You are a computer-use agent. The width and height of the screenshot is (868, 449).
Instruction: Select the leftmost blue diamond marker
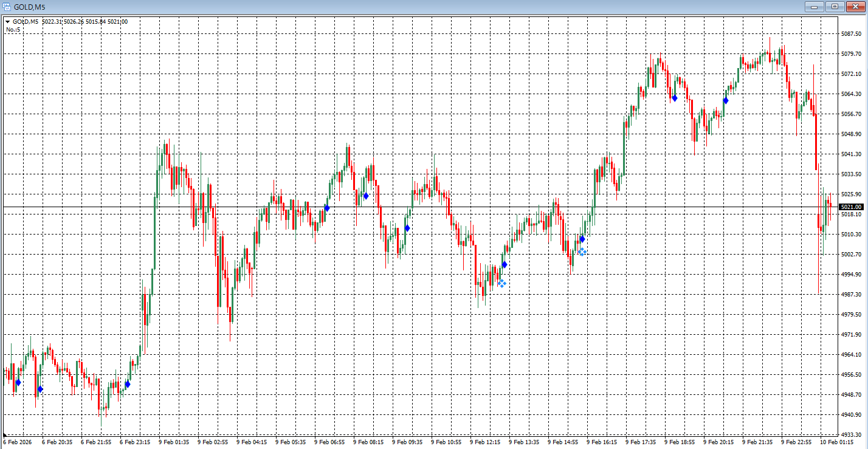click(x=18, y=382)
